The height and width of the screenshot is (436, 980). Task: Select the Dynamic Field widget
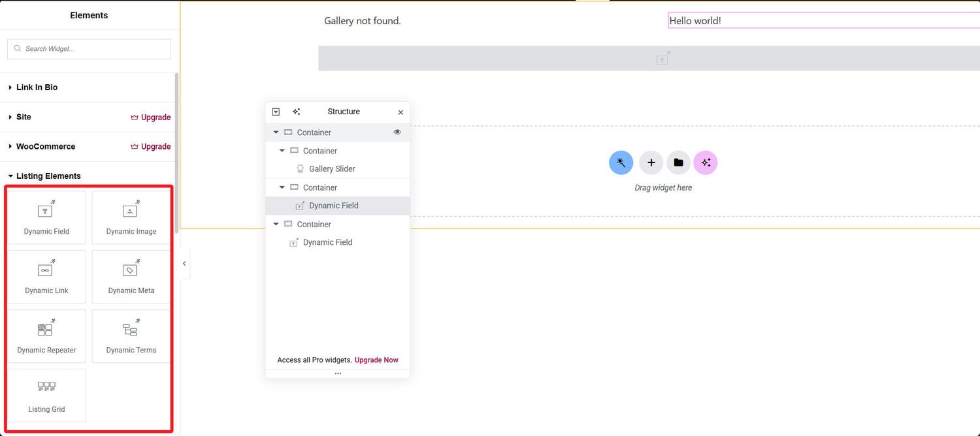point(46,217)
